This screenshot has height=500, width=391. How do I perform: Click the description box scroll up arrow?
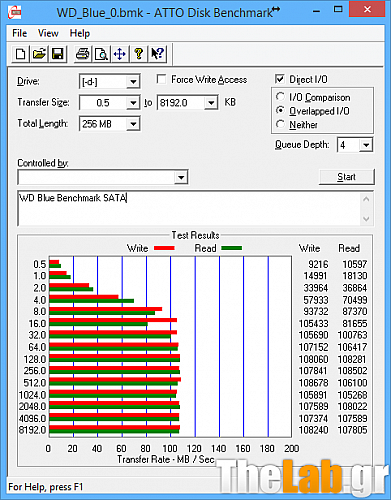[366, 199]
